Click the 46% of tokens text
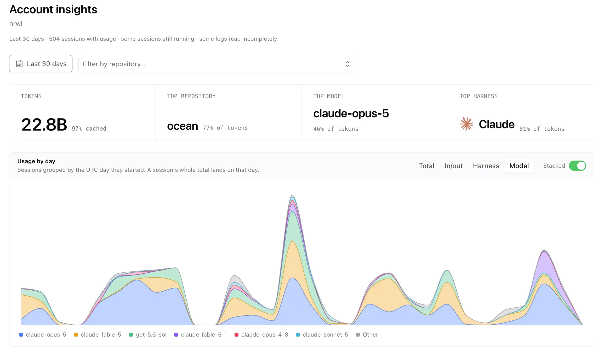 click(336, 129)
